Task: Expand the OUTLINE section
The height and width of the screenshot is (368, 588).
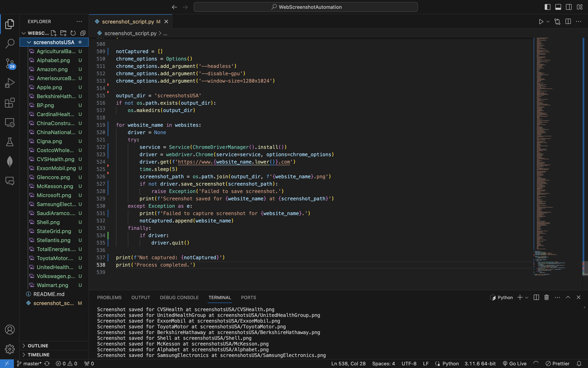Action: [54, 346]
